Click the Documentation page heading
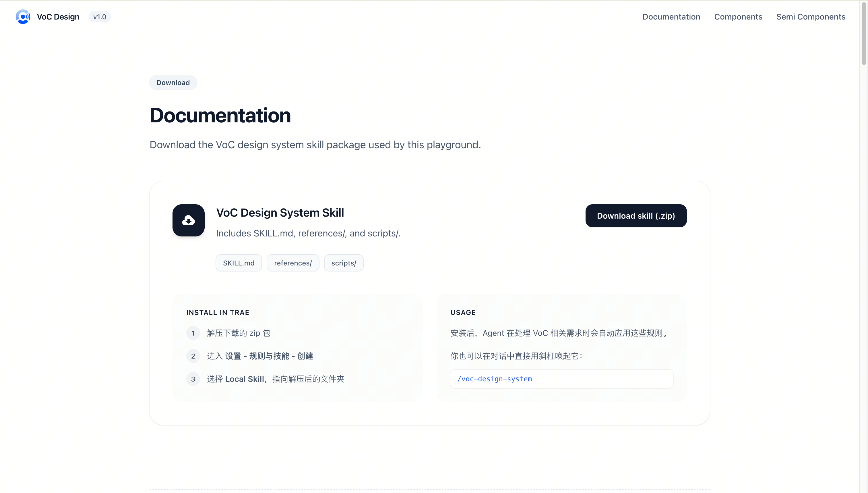Screen dimensions: 868x493 tap(220, 115)
